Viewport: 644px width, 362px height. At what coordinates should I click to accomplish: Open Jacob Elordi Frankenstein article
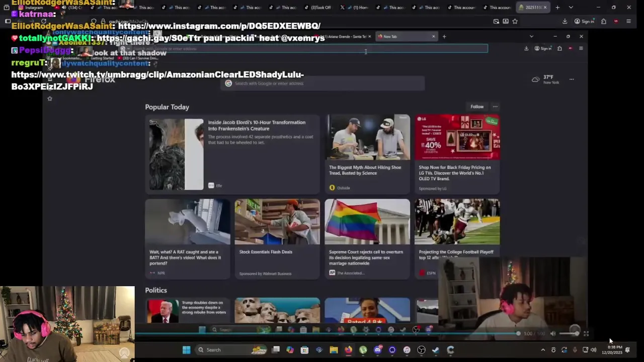(232, 154)
